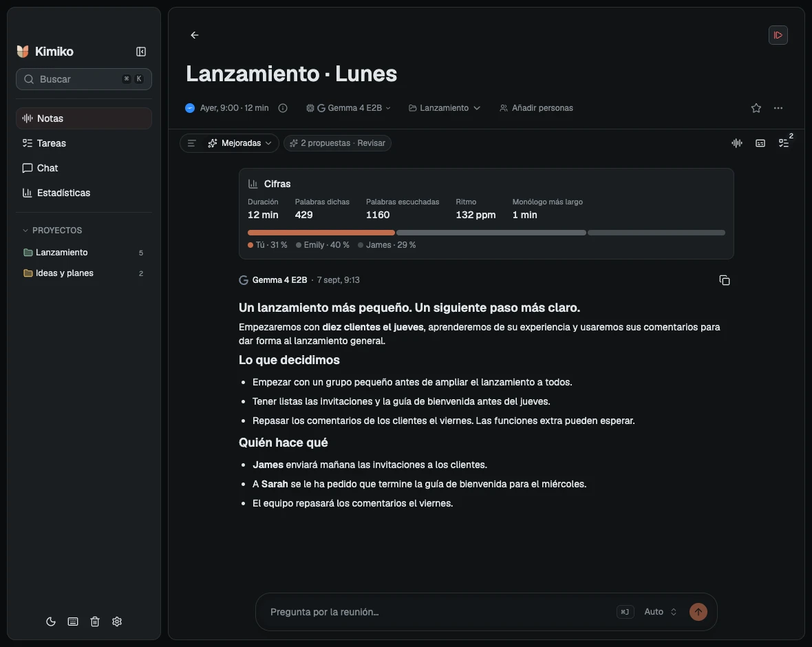This screenshot has height=647, width=812.
Task: Open the Ideas y planes project folder
Action: tap(84, 273)
